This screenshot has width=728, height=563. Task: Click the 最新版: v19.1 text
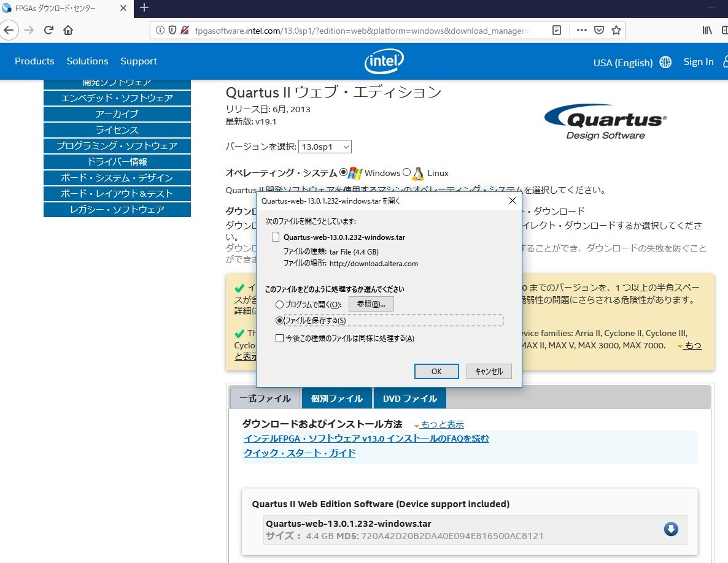[250, 121]
